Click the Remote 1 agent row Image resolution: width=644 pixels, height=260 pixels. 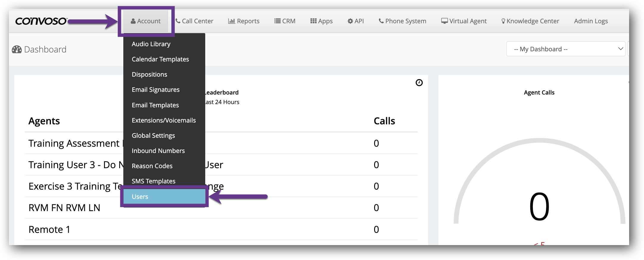49,229
